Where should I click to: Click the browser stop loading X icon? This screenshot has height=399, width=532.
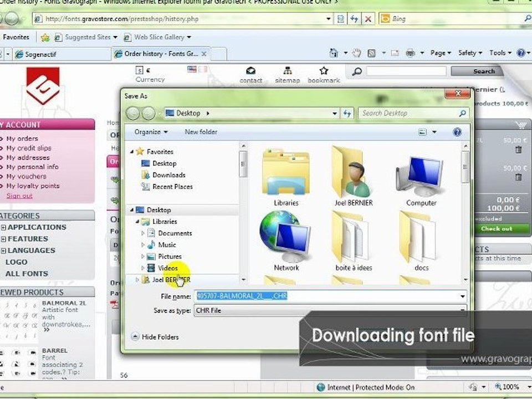tap(368, 19)
